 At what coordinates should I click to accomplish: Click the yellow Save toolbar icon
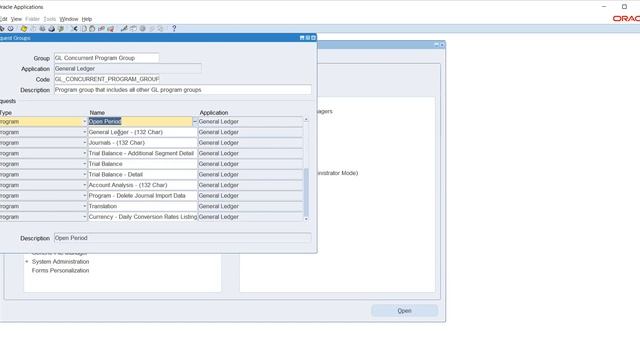coord(24,29)
